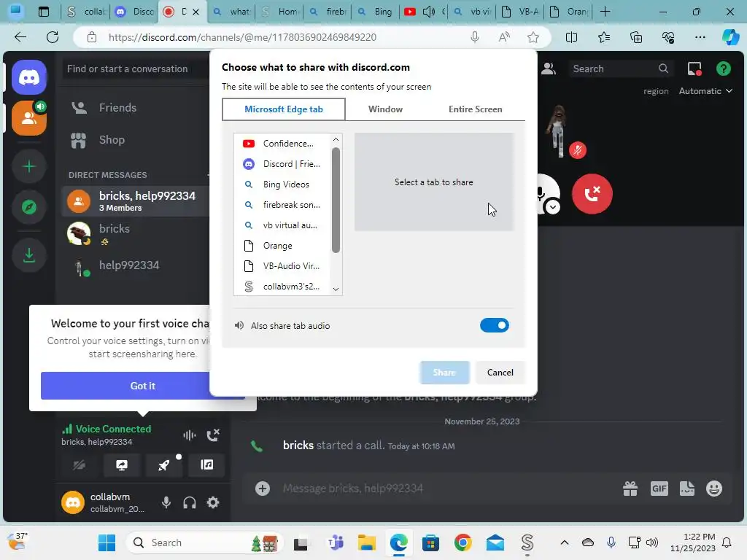Open noise suppression waveform icon
Screen dimensions: 747x560
[x=189, y=435]
